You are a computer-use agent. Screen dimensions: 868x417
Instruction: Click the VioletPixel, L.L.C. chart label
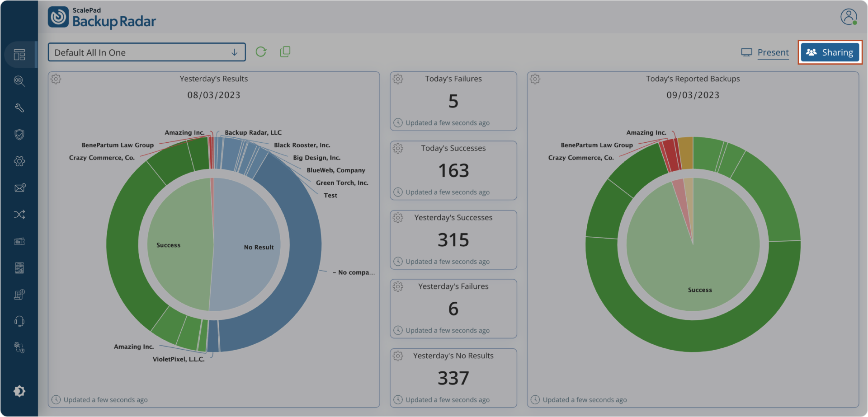179,359
